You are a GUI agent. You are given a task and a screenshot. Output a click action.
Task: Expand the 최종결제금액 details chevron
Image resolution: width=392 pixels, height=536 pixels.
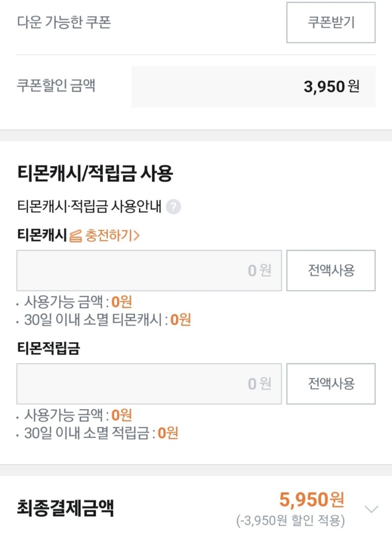(372, 509)
